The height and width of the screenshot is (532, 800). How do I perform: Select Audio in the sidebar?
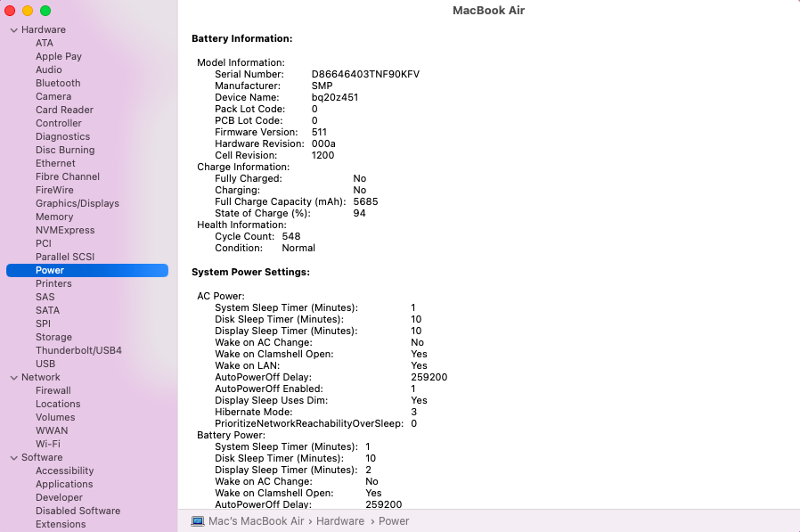[48, 70]
